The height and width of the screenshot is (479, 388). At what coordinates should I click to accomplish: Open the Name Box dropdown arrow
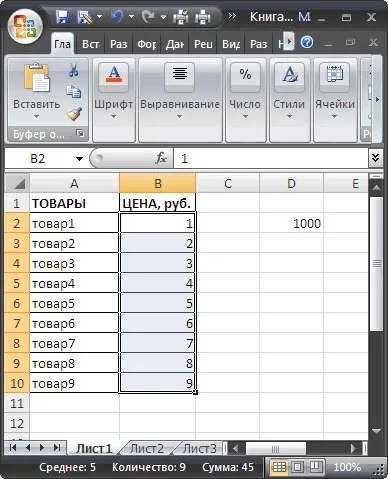(79, 159)
